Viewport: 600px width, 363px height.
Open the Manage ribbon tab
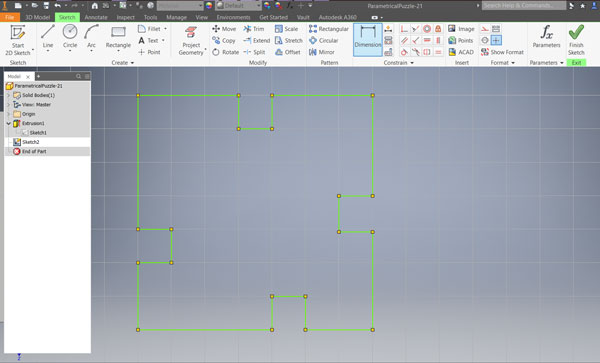point(176,17)
